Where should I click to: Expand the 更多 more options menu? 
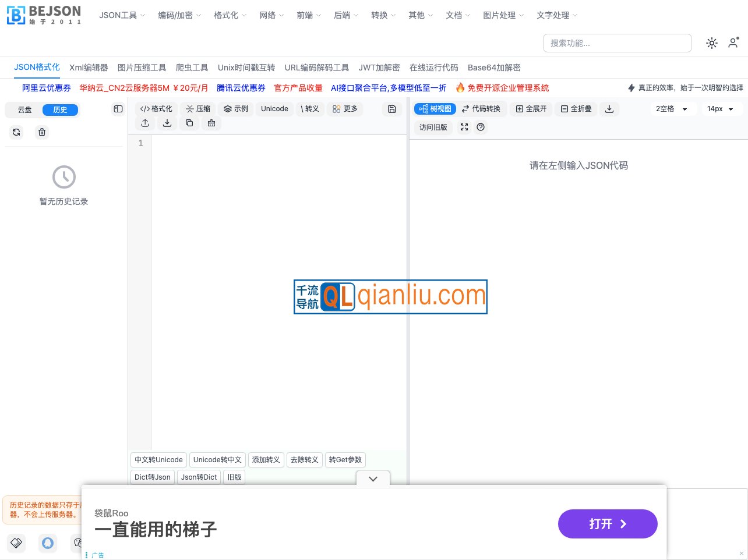[345, 109]
